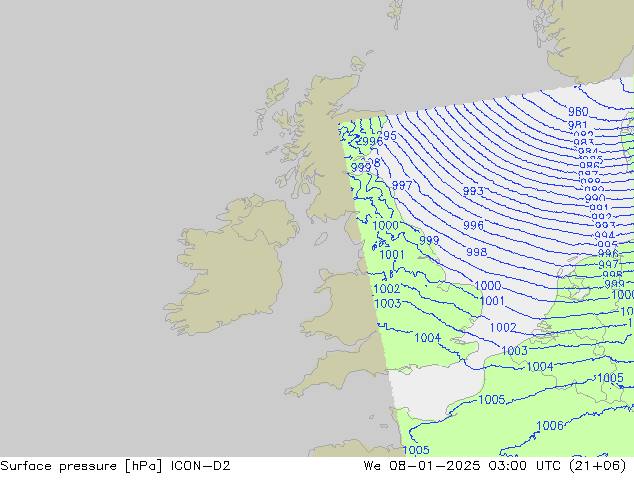Click the '981' isobar label
634x490 pixels.
pos(577,125)
